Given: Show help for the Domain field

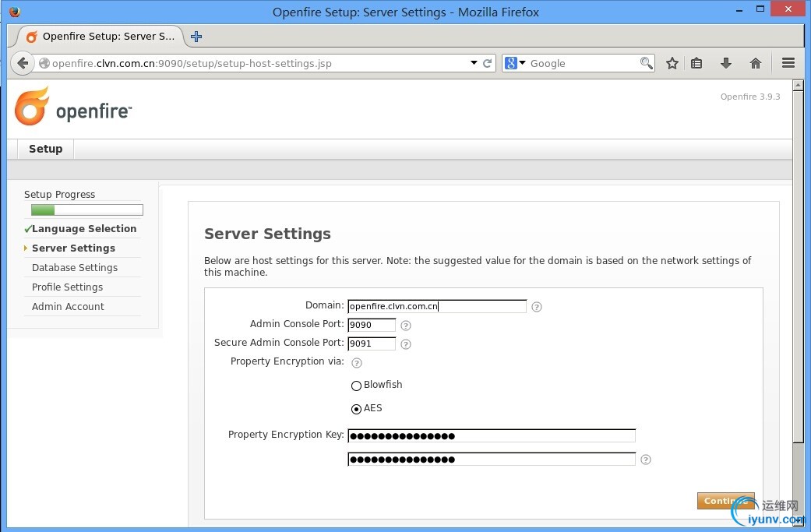Looking at the screenshot, I should (x=537, y=307).
